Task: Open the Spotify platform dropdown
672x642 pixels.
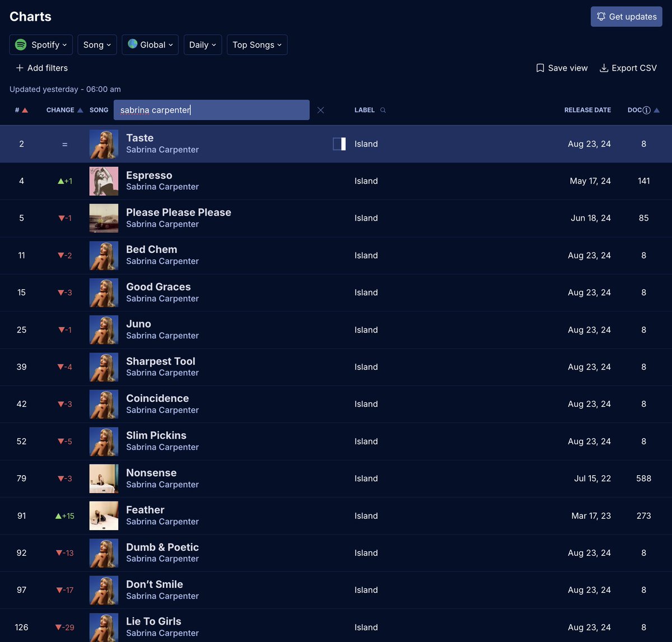Action: click(41, 45)
